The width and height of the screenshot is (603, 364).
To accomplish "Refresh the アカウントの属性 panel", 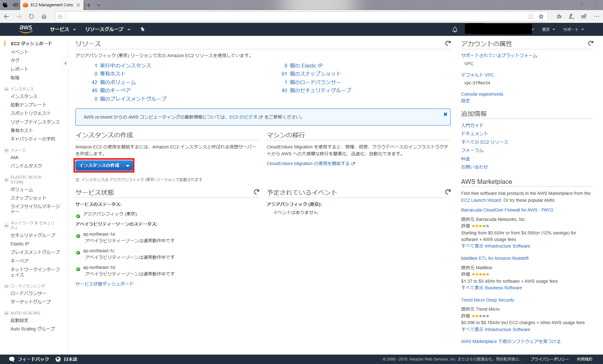I will [x=590, y=43].
